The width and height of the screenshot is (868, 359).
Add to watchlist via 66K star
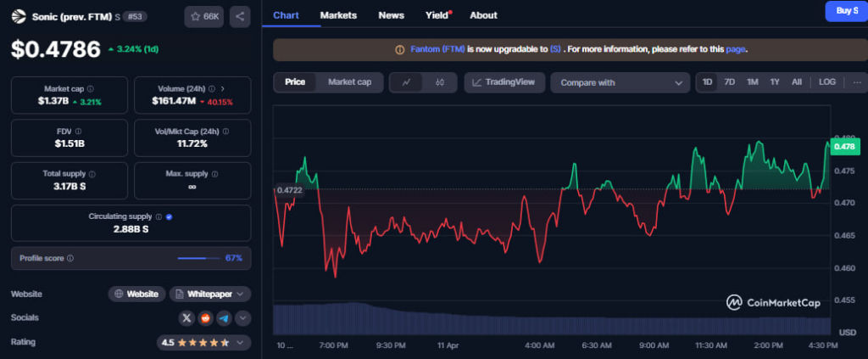pos(203,16)
